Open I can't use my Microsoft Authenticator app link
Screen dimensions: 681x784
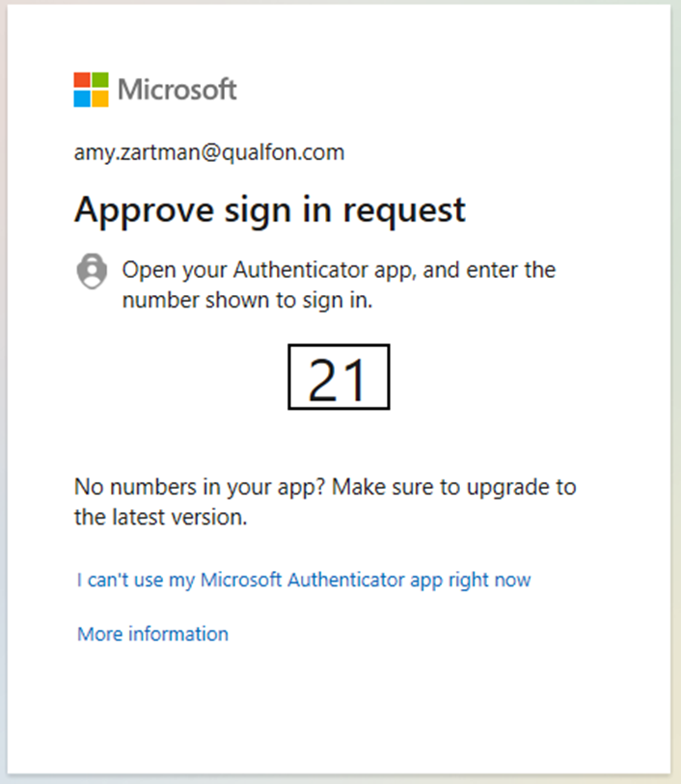tap(304, 580)
